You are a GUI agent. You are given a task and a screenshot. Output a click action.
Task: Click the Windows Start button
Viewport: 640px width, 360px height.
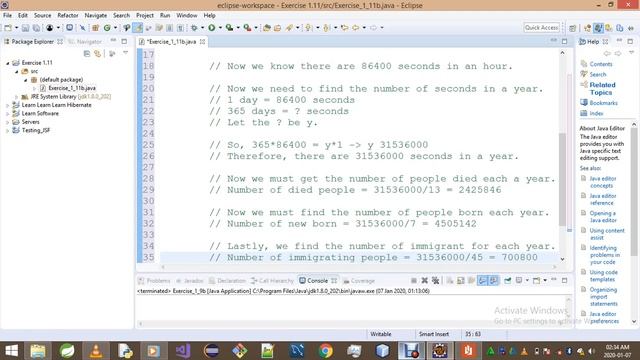point(11,351)
